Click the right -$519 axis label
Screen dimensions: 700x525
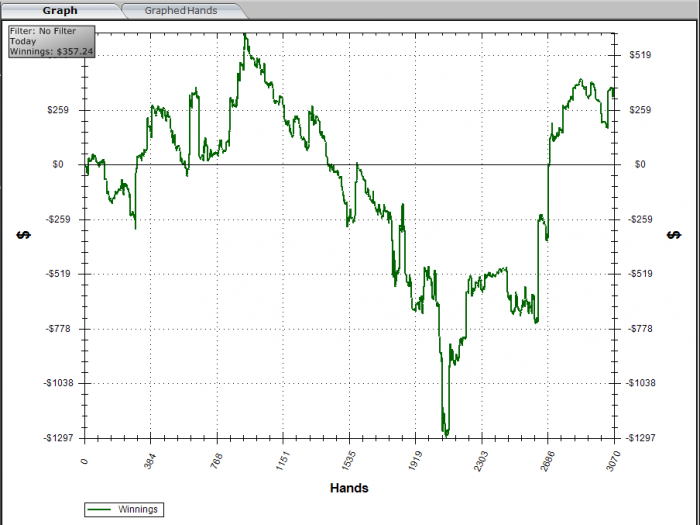[x=640, y=274]
